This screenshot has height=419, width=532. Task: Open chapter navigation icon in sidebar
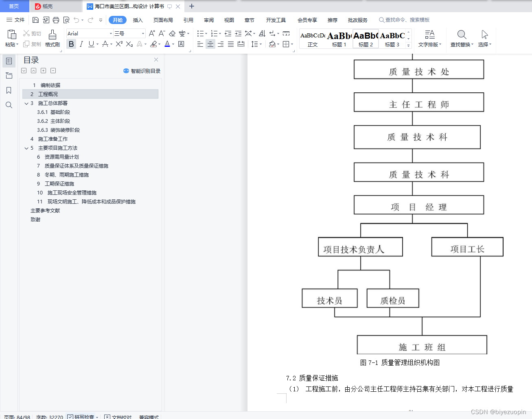tap(9, 76)
